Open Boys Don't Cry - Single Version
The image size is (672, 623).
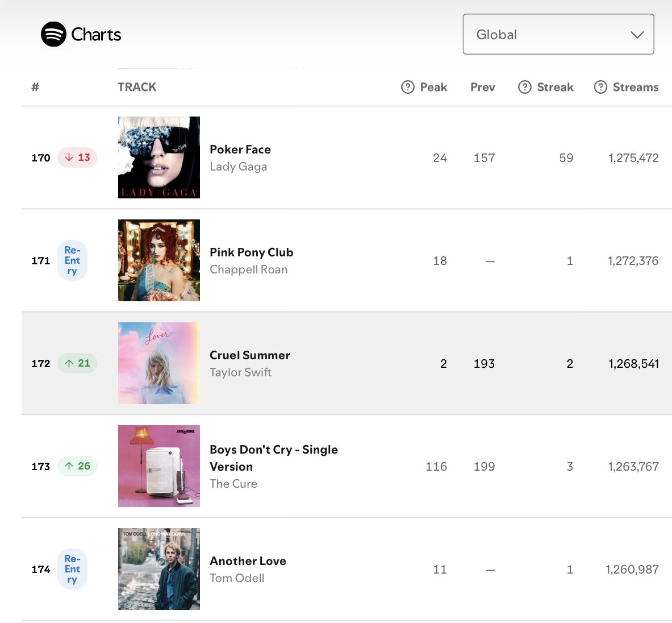(273, 458)
